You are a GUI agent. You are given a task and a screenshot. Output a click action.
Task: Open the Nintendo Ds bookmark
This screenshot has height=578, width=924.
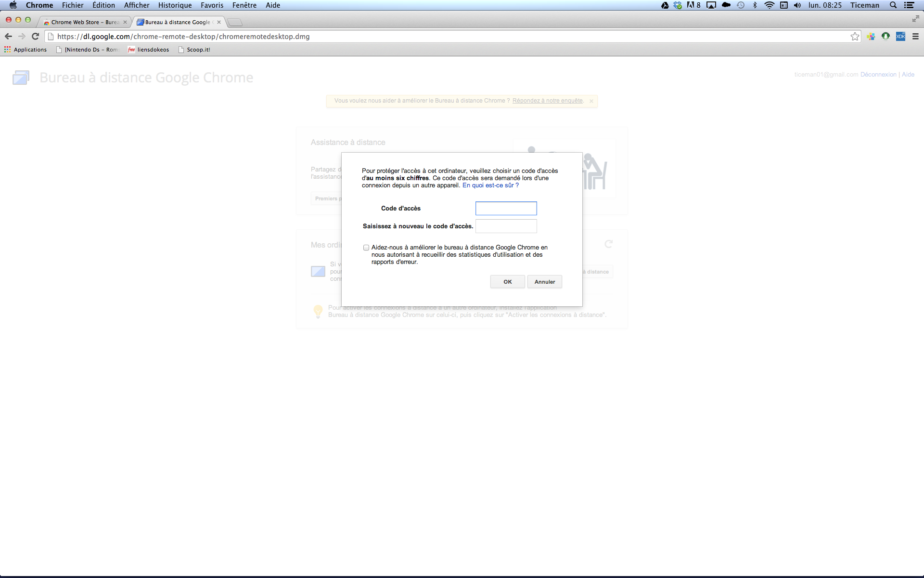(x=87, y=50)
